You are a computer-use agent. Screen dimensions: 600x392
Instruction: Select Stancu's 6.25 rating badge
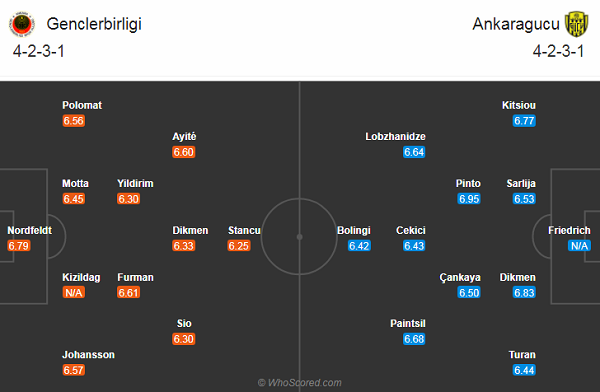[239, 246]
